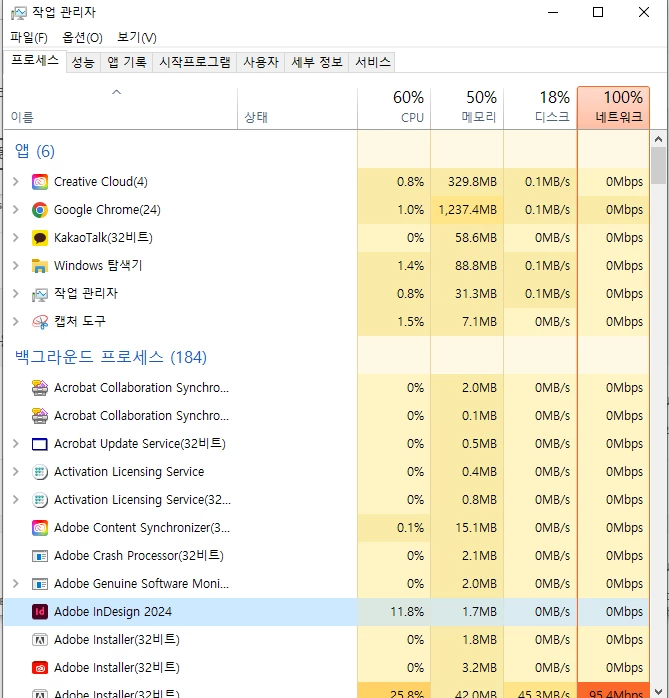Switch to the 시작프로그램 tab

tap(195, 62)
